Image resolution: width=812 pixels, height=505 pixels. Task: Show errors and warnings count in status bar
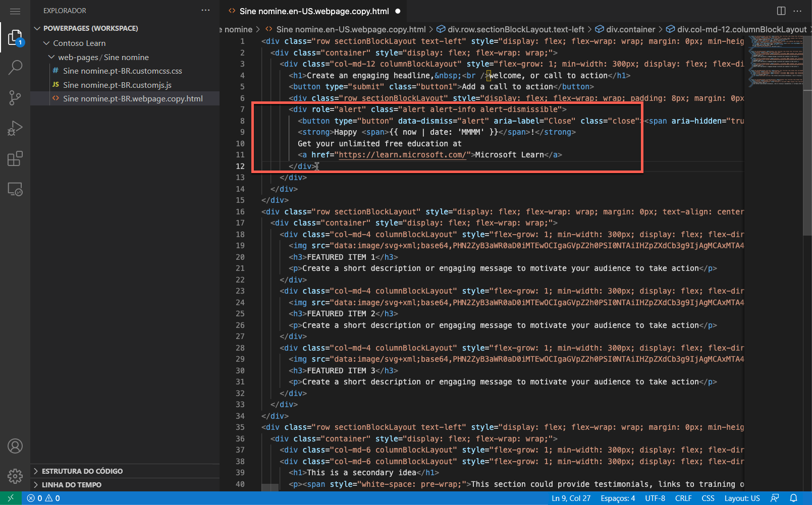tap(43, 498)
